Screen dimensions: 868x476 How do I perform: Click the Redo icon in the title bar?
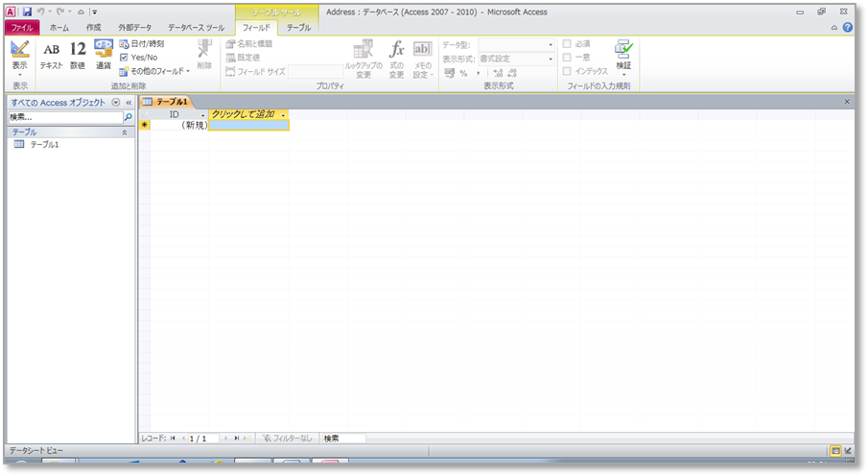[60, 12]
